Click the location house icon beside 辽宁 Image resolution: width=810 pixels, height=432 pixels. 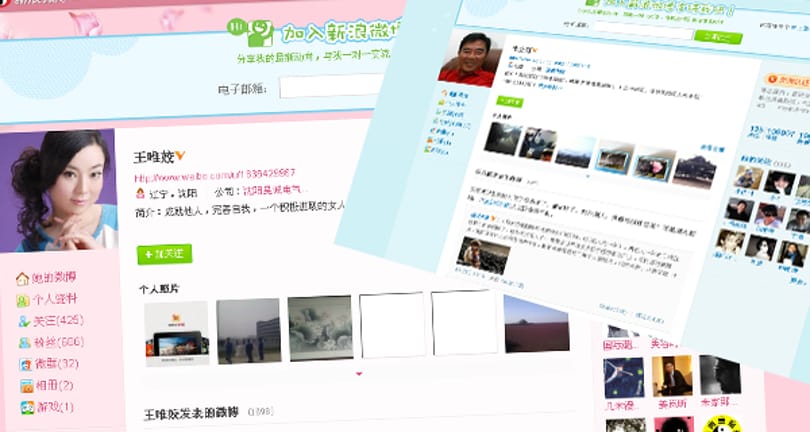[x=140, y=193]
